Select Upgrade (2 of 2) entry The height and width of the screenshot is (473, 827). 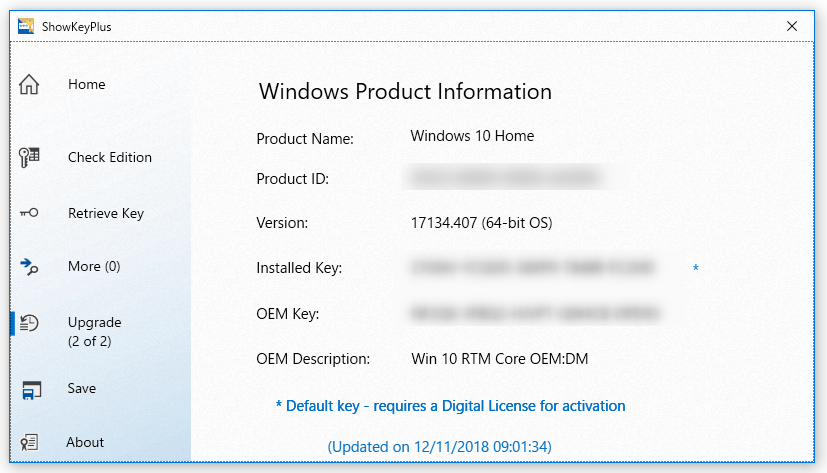pos(94,332)
